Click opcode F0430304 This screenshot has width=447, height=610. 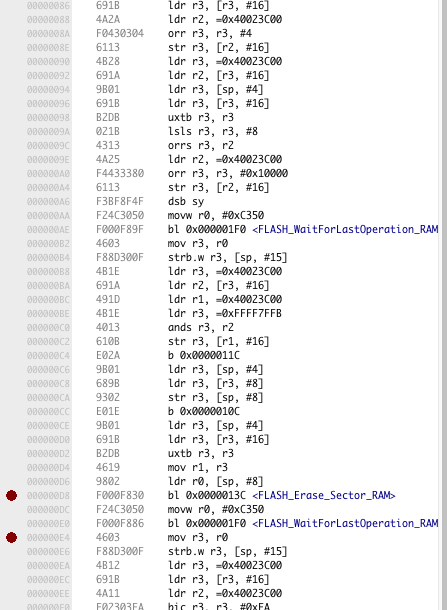[x=120, y=33]
